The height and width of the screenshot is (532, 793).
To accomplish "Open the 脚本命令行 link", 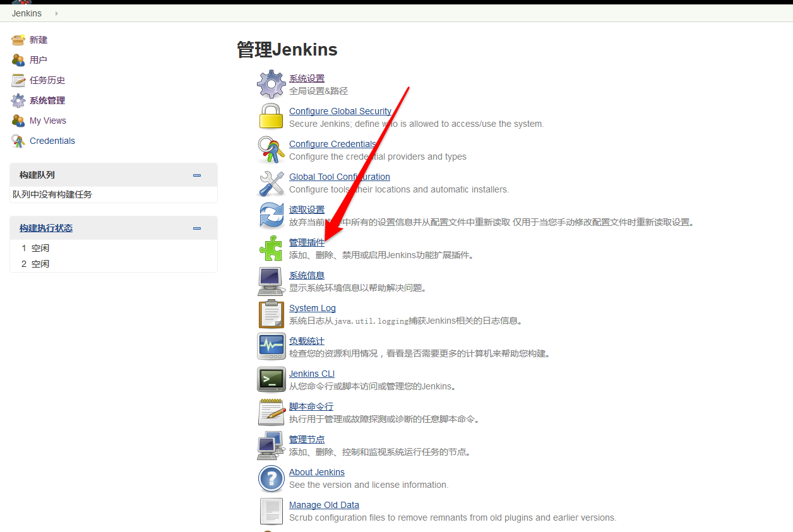I will pos(311,406).
